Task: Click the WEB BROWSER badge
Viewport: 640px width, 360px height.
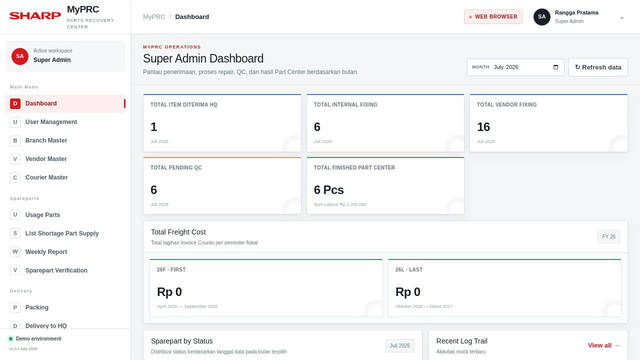Action: 493,17
